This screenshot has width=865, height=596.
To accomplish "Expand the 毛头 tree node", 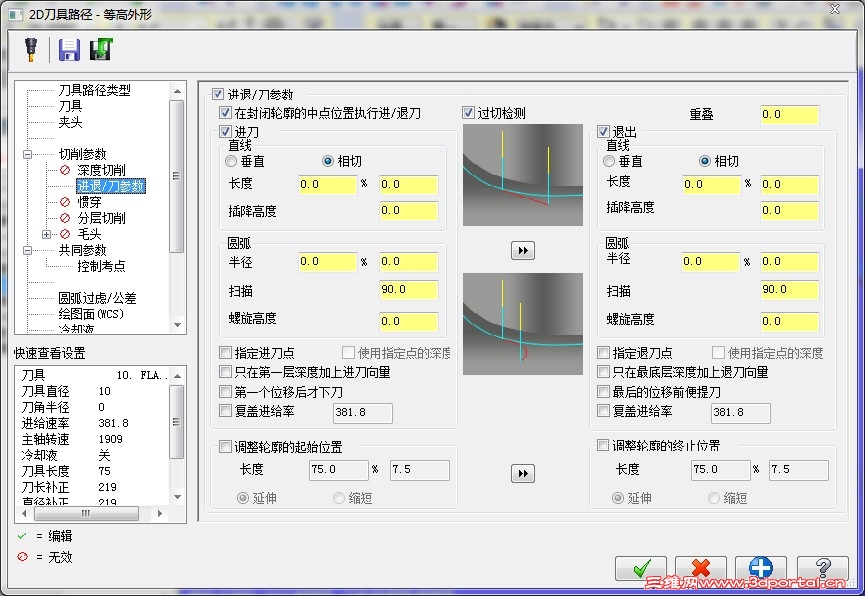I will 47,236.
